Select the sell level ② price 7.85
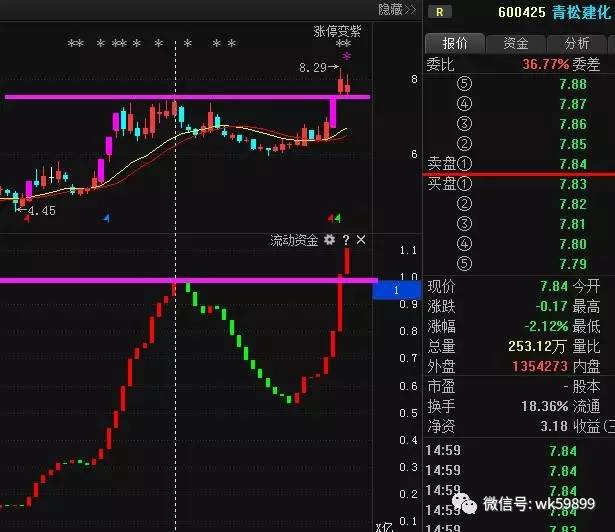The image size is (615, 532). (x=573, y=144)
